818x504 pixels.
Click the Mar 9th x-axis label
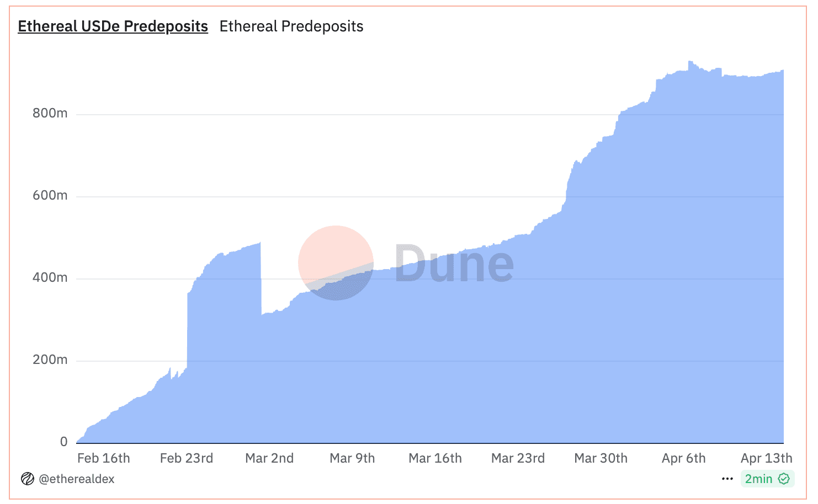tap(352, 458)
